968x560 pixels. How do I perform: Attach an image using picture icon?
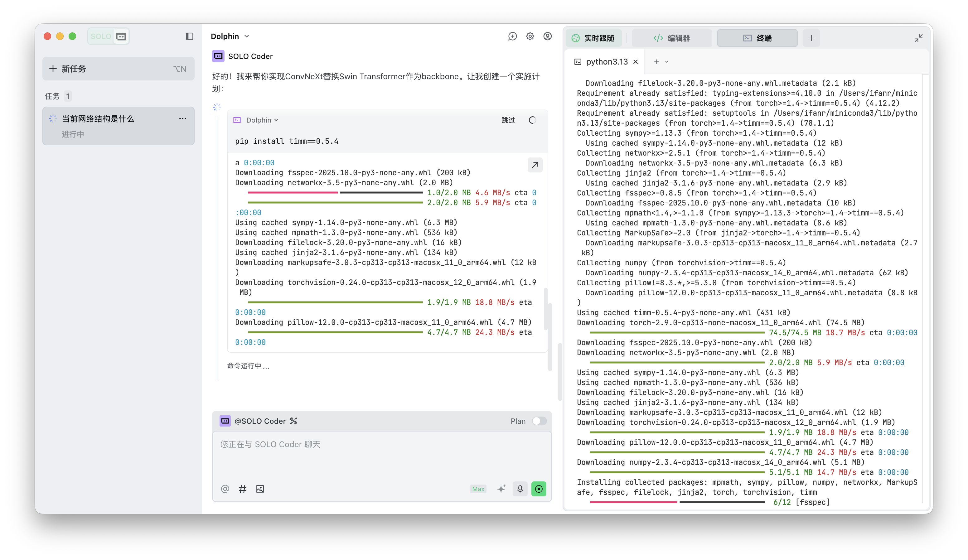tap(260, 489)
